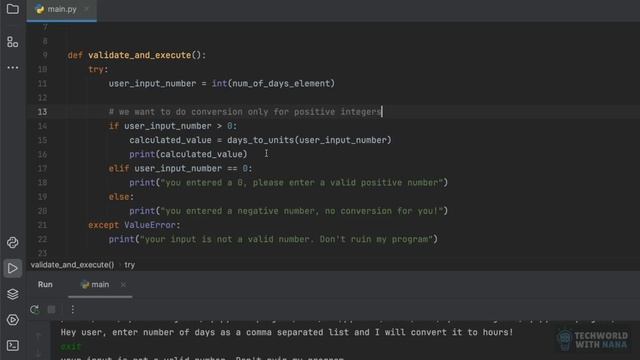Open Run toolbar more options menu
This screenshot has height=360, width=640.
73,309
